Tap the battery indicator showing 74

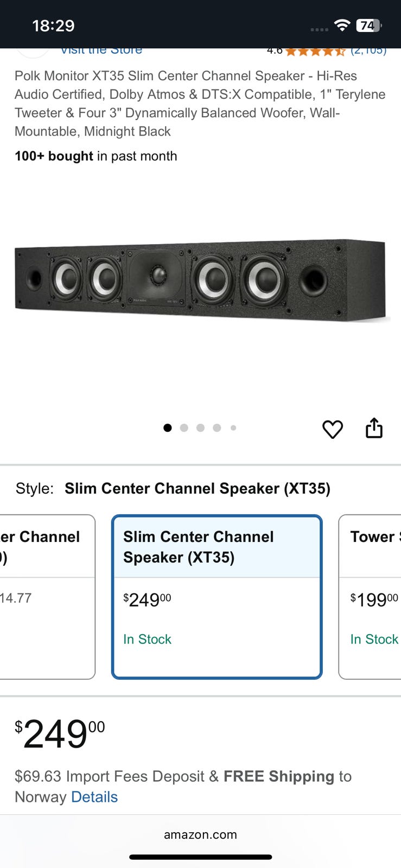point(368,25)
